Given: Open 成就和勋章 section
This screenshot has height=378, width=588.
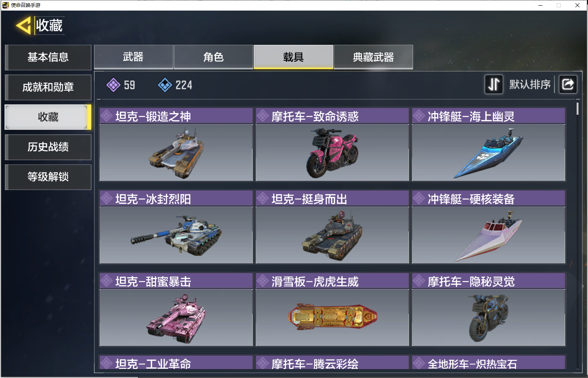Looking at the screenshot, I should [48, 87].
